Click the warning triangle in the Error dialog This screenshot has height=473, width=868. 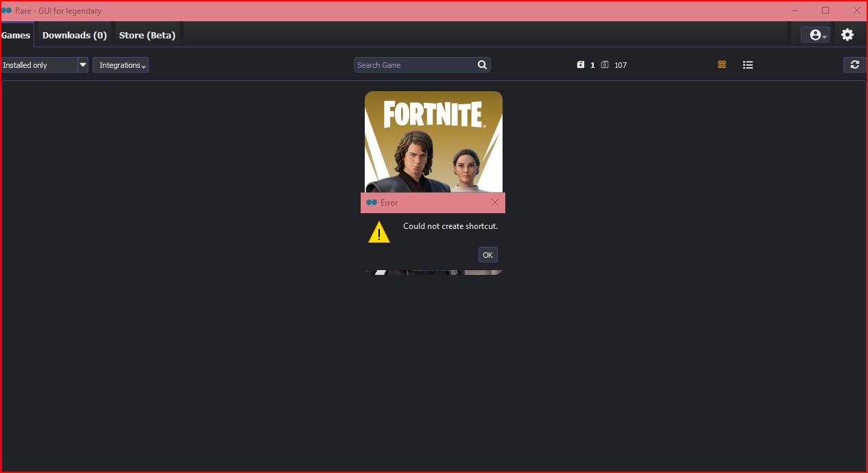[378, 232]
